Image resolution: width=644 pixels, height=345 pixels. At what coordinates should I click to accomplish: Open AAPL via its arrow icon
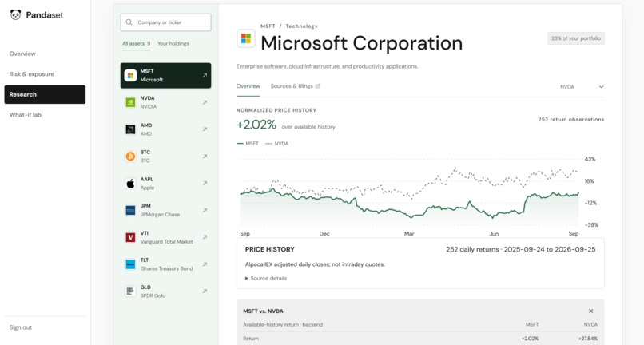205,183
